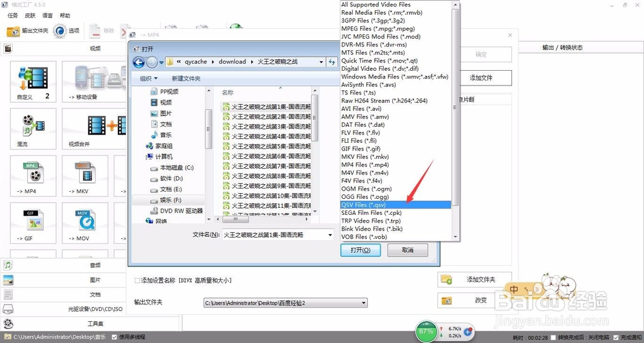644x343 pixels.
Task: Toggle 完成通知 checkbox
Action: point(616,337)
